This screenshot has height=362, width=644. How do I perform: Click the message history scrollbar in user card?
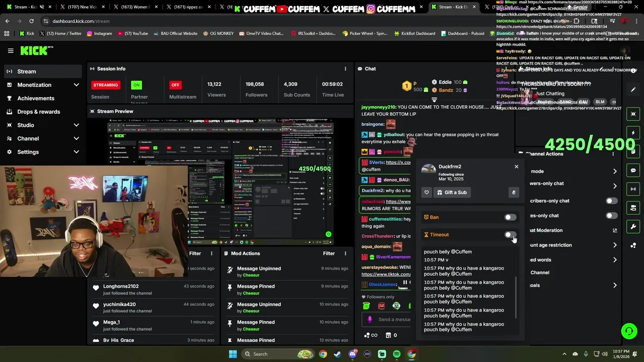[x=516, y=297]
